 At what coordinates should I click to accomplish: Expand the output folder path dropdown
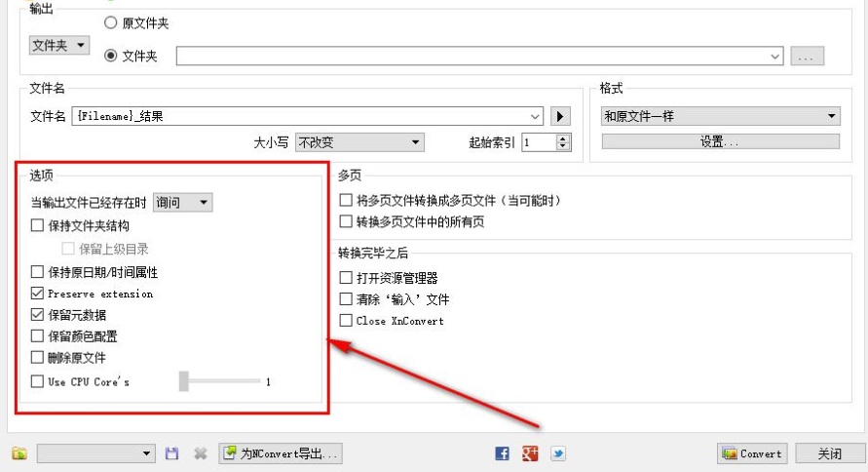tap(775, 56)
